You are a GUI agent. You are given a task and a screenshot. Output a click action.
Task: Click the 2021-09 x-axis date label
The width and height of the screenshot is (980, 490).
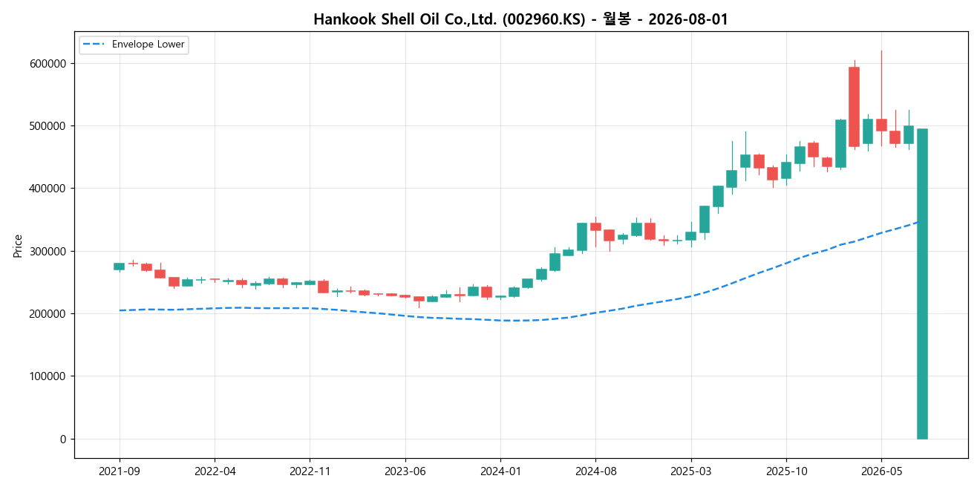click(120, 471)
